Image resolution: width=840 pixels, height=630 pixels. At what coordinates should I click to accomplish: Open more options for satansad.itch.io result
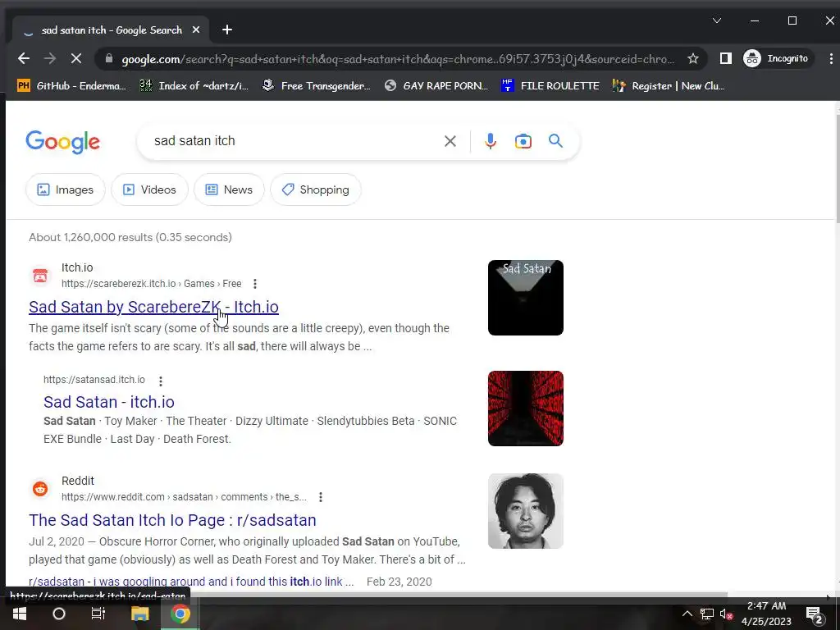click(160, 381)
